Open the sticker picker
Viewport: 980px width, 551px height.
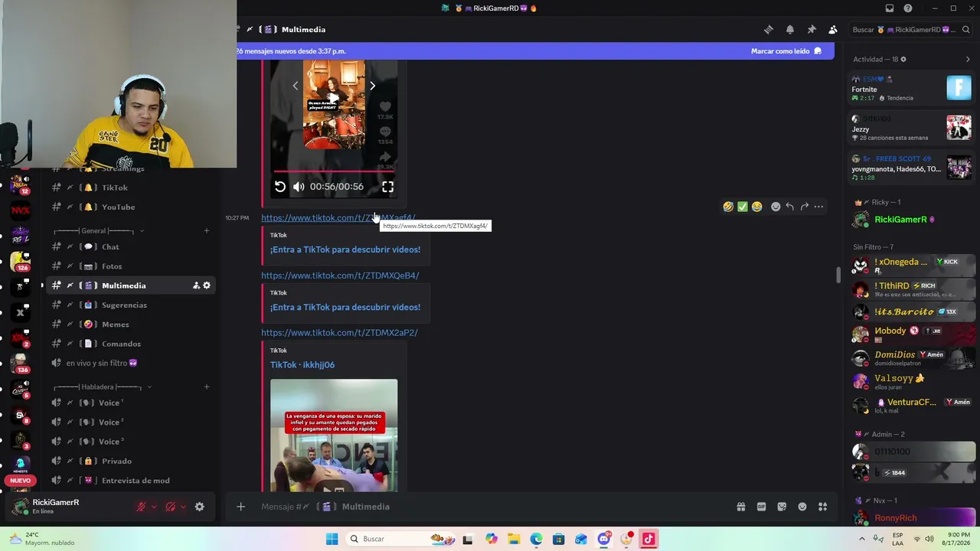(x=782, y=507)
